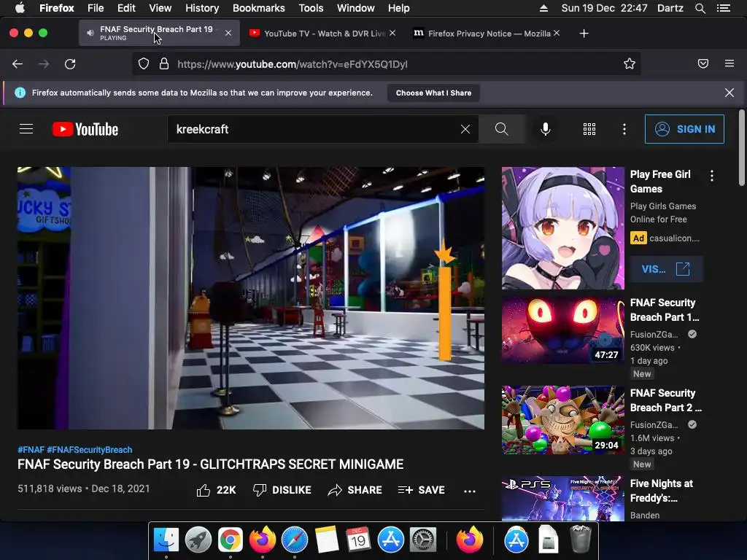747x560 pixels.
Task: Click the Firefox back arrow button
Action: (x=18, y=64)
